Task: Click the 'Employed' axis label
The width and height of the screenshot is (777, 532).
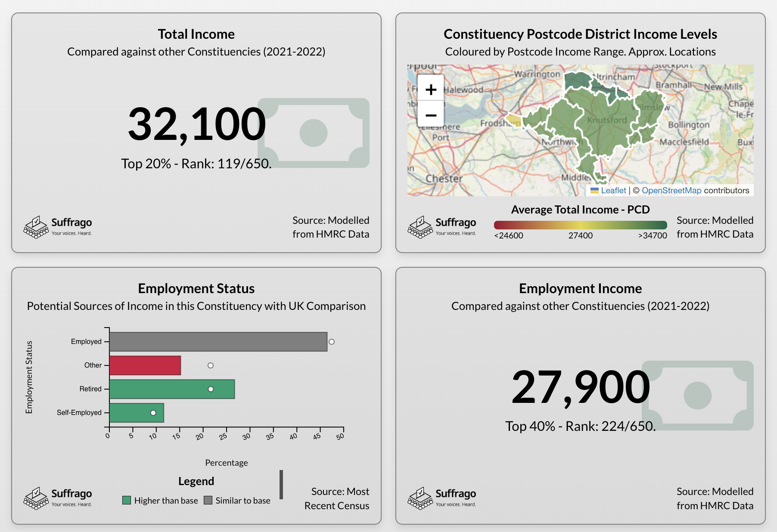Action: click(x=86, y=341)
